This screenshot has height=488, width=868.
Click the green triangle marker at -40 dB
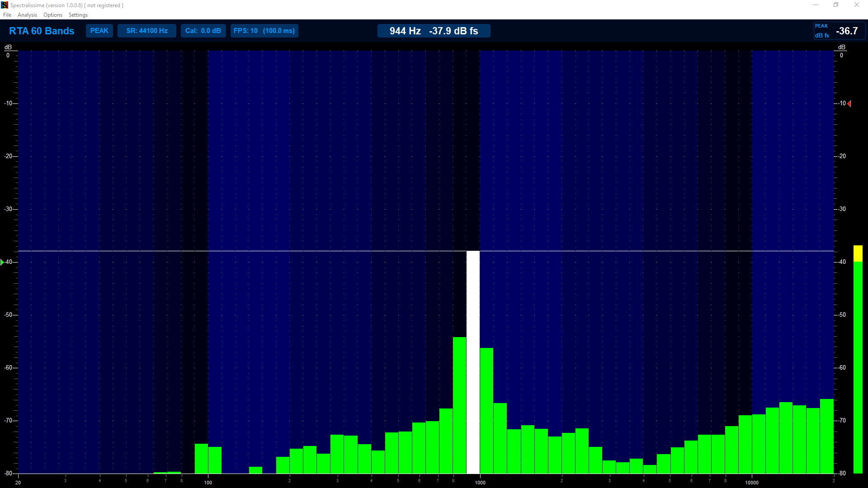(2, 262)
